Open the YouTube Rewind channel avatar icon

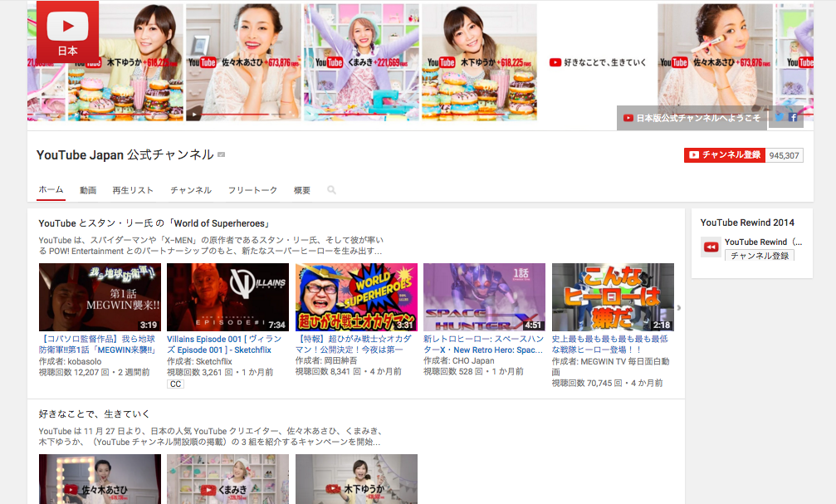711,247
